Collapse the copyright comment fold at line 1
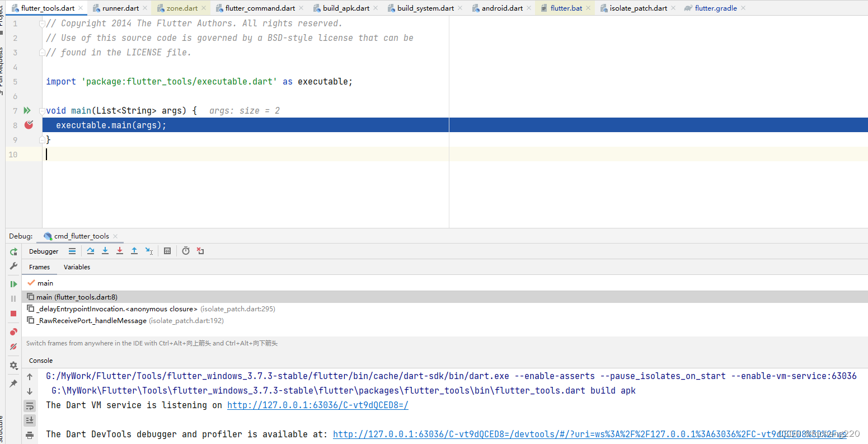 [42, 24]
